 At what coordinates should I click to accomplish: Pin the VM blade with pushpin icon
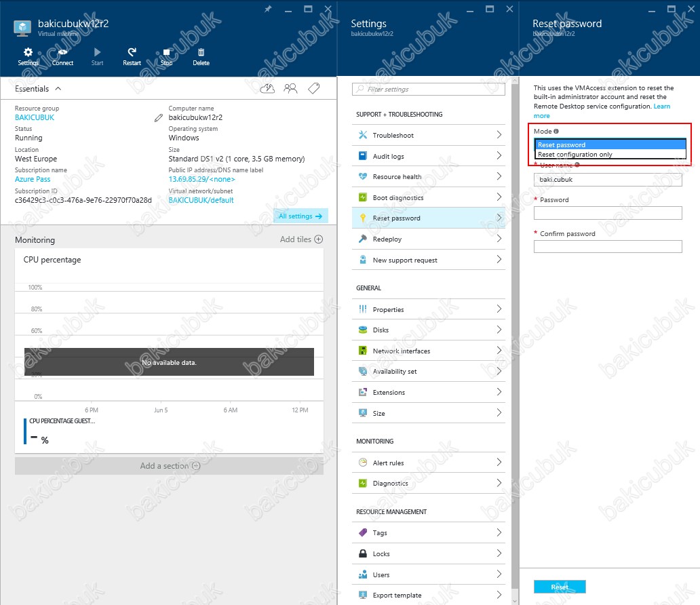coord(268,9)
